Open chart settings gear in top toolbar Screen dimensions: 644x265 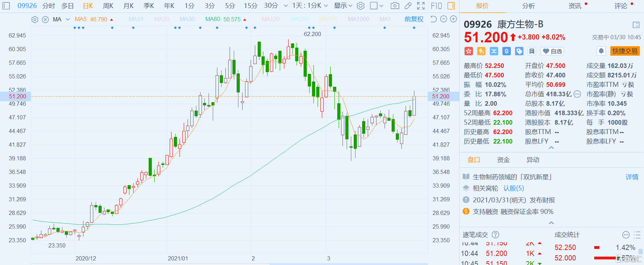point(360,6)
